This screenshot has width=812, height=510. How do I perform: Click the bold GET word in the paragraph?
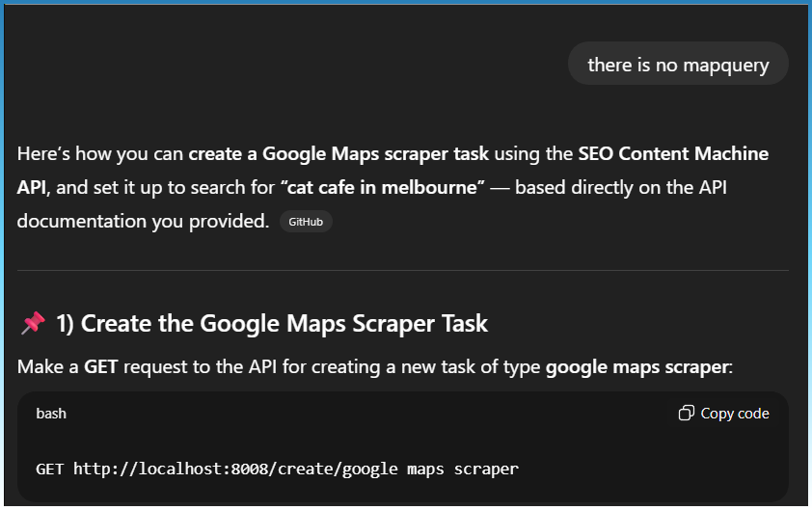100,366
